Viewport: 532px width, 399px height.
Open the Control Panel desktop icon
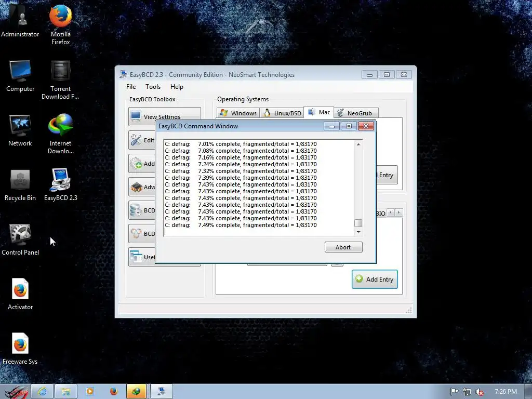[20, 240]
